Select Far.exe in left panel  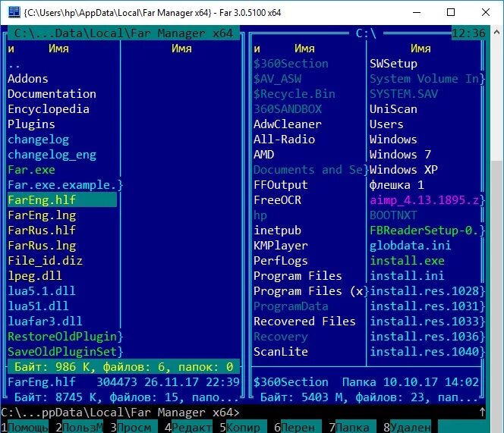click(x=31, y=170)
